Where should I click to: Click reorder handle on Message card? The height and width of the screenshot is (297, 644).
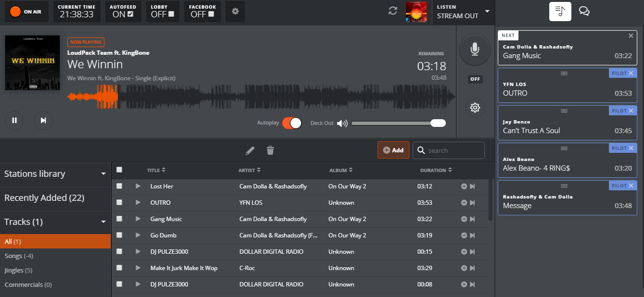564,186
